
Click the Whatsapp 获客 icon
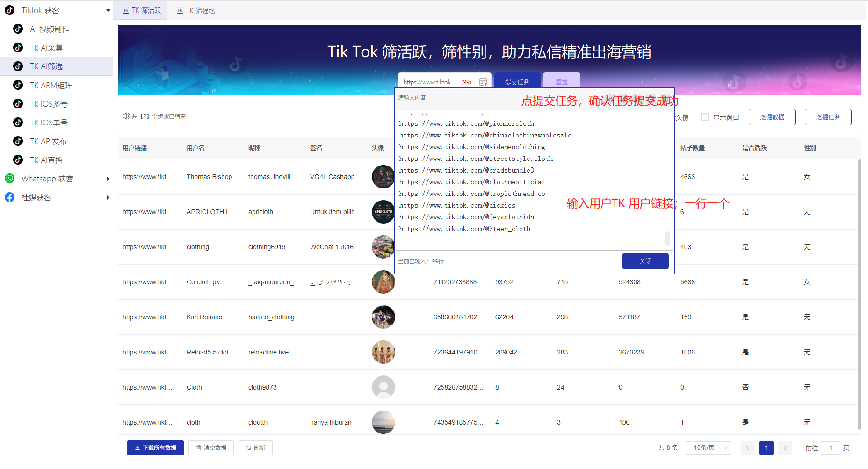pyautogui.click(x=10, y=179)
